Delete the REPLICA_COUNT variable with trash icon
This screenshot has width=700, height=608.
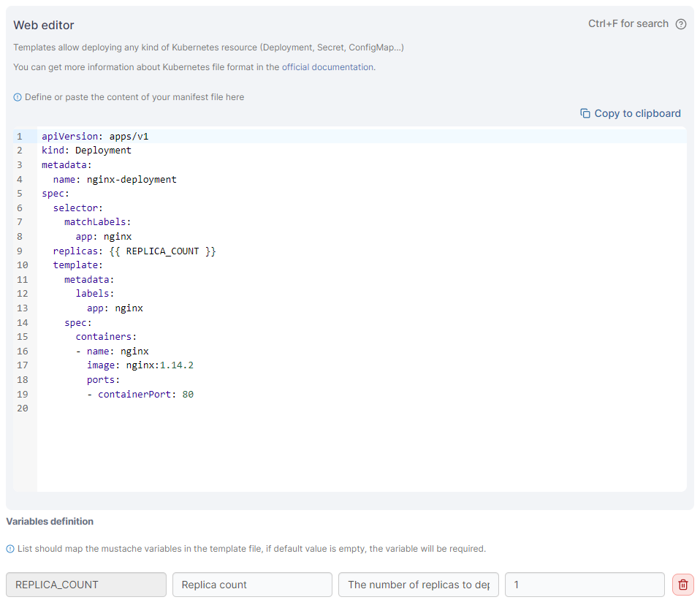click(682, 585)
